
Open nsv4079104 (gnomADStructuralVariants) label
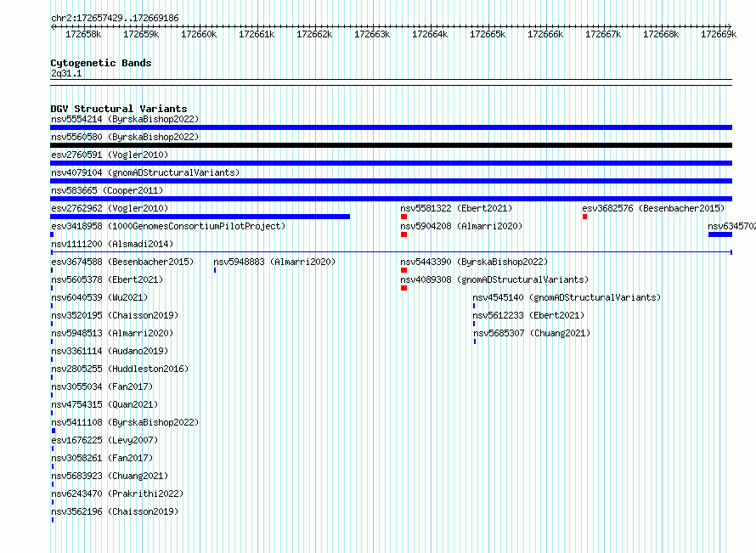click(x=145, y=172)
